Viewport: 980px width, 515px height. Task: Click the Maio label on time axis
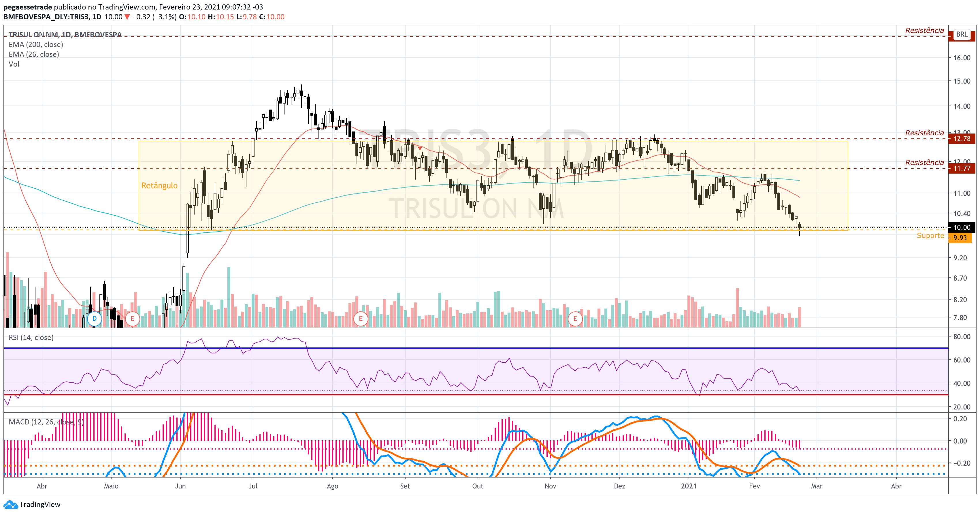coord(111,486)
